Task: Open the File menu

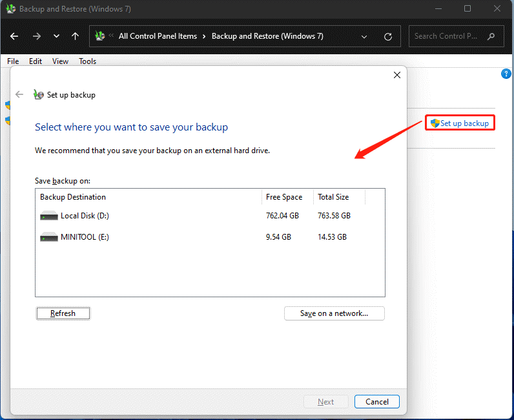Action: pos(13,61)
